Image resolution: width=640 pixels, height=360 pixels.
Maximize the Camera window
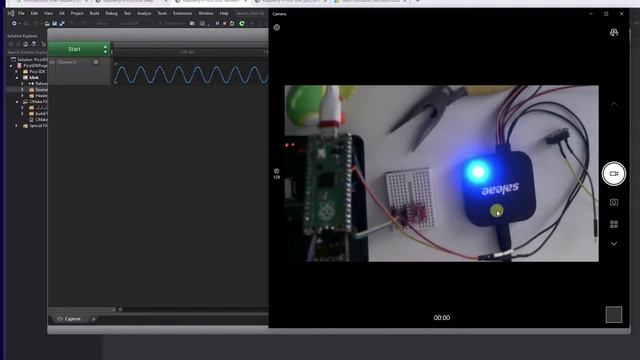pos(606,14)
